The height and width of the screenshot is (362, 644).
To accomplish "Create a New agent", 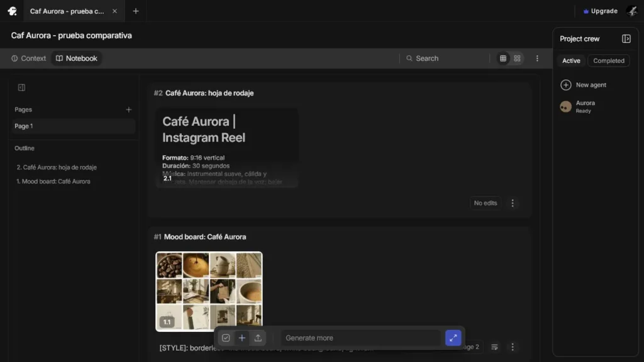I will [583, 85].
